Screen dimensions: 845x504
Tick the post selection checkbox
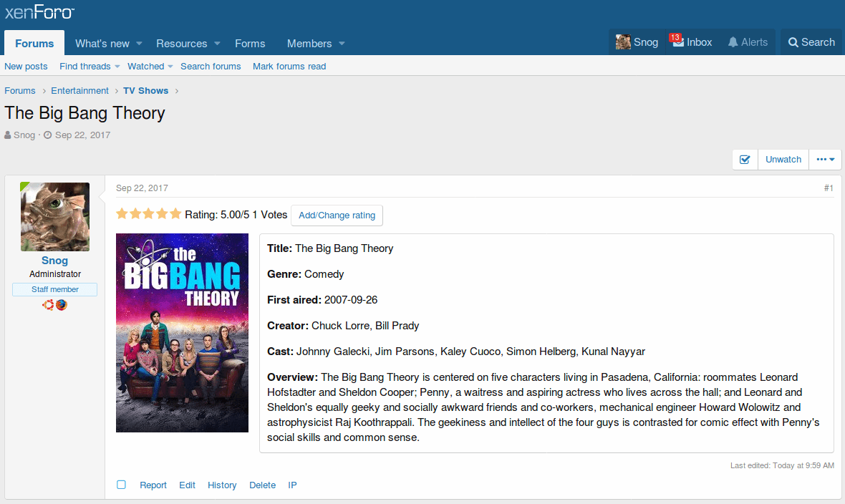pyautogui.click(x=122, y=485)
